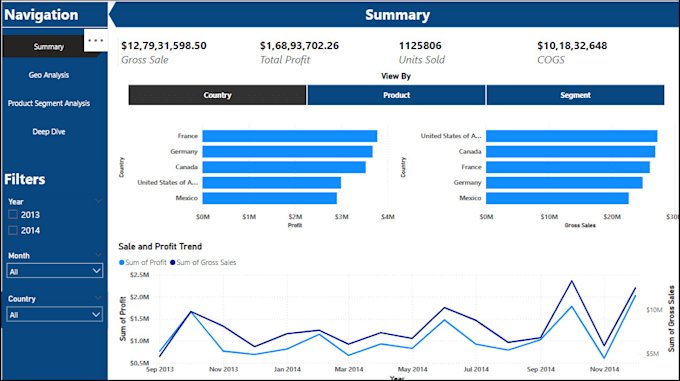Navigate to Geo Analysis
Viewport: 680px width, 381px height.
[49, 75]
